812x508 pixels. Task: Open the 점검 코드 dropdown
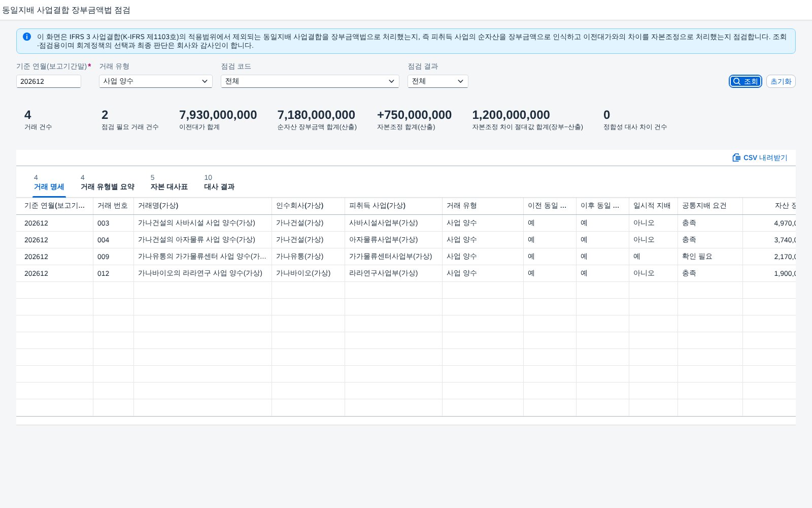310,81
